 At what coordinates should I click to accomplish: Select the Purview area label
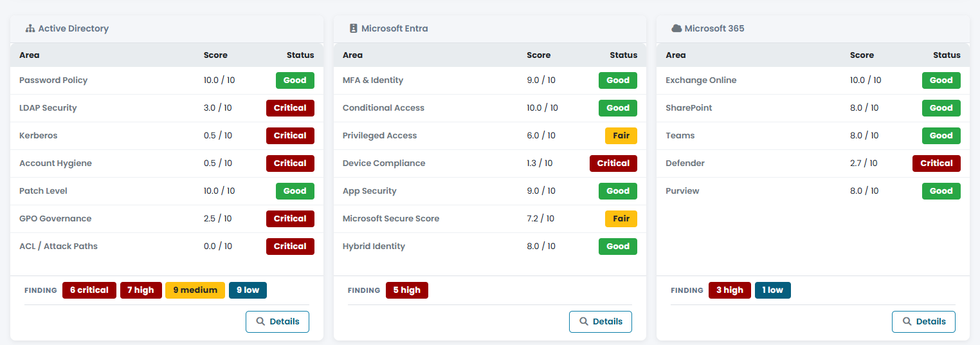click(x=682, y=191)
